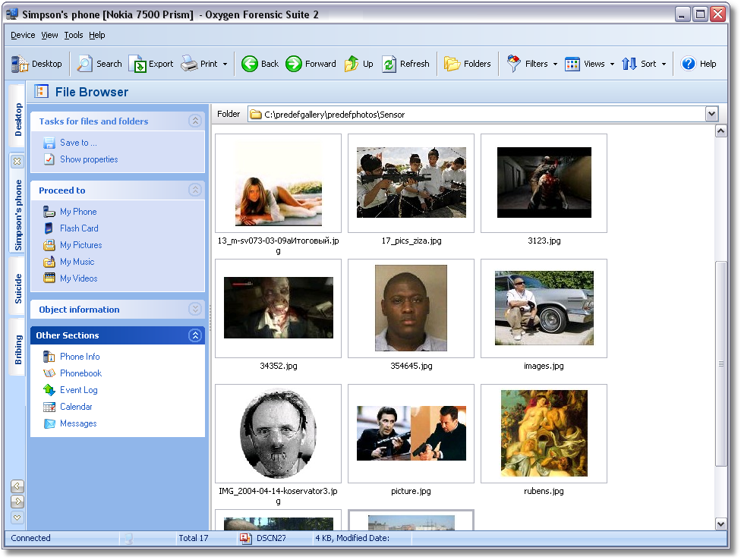Screen dimensions: 741x560
Task: Click the Filters funnel icon
Action: tap(514, 64)
